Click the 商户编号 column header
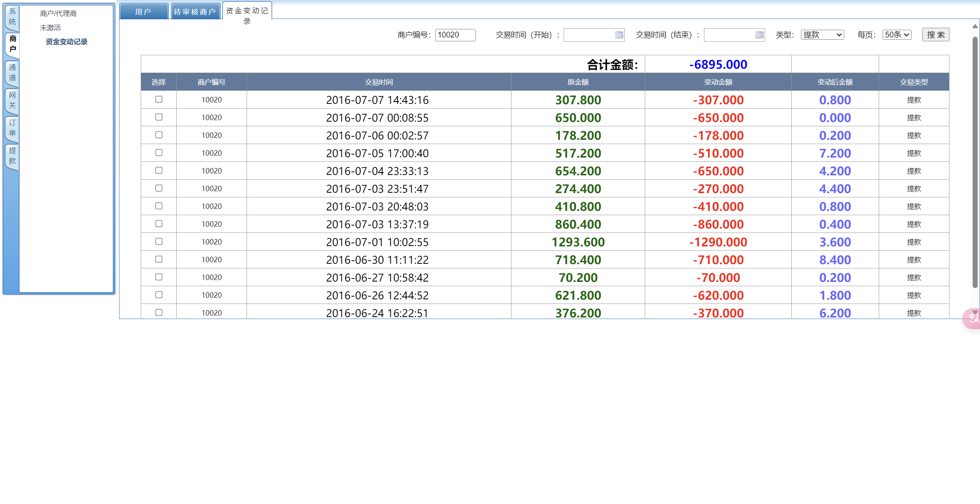The height and width of the screenshot is (504, 980). [x=211, y=82]
